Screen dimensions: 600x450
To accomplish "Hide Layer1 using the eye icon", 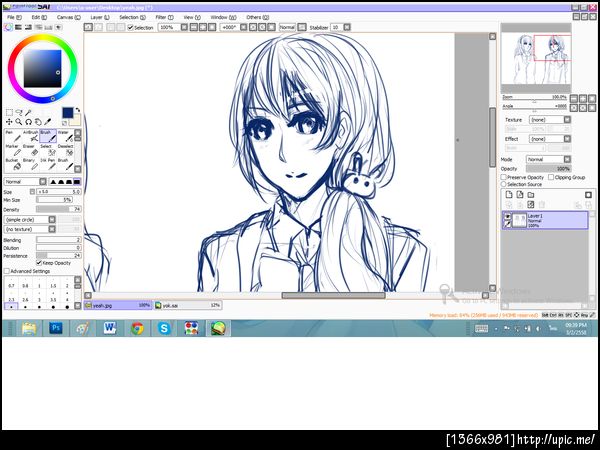I will click(507, 217).
